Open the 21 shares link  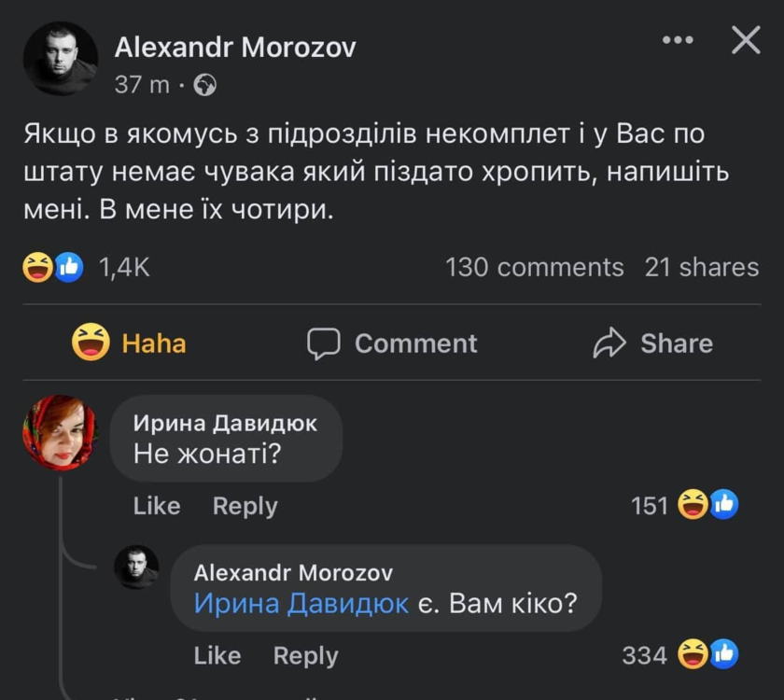(x=701, y=267)
